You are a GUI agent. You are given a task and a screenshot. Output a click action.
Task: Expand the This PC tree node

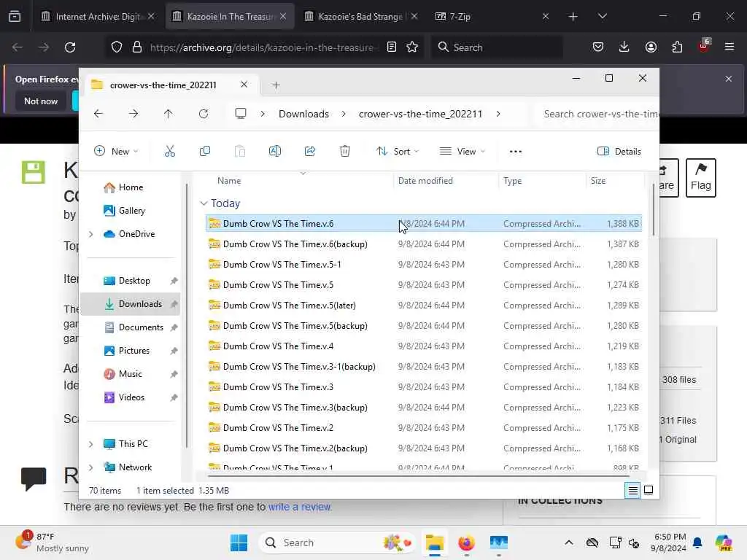[x=91, y=444]
